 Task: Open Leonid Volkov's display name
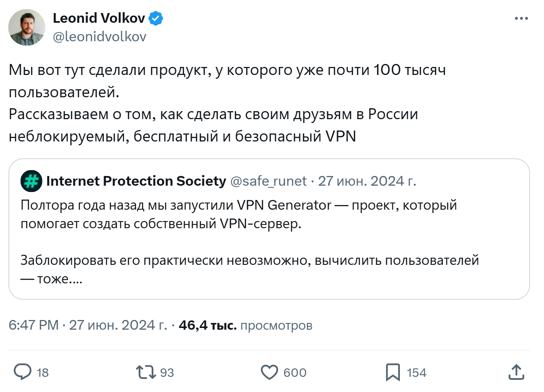[x=100, y=18]
